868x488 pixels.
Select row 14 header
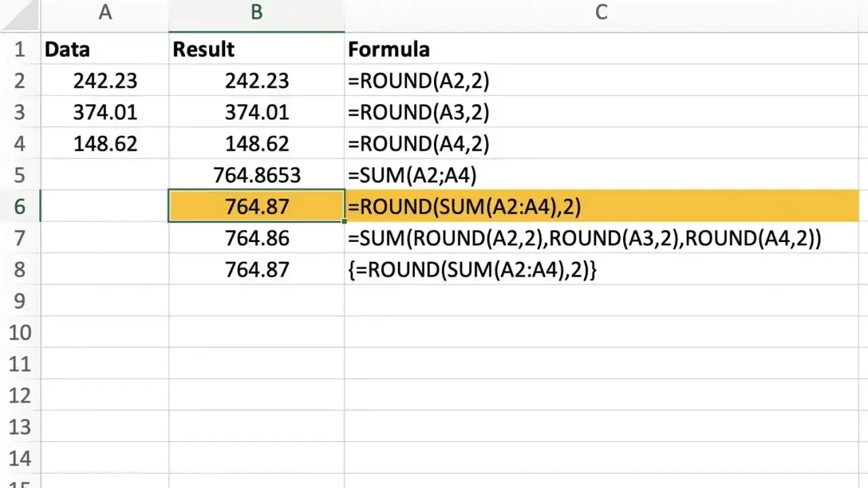tap(20, 459)
